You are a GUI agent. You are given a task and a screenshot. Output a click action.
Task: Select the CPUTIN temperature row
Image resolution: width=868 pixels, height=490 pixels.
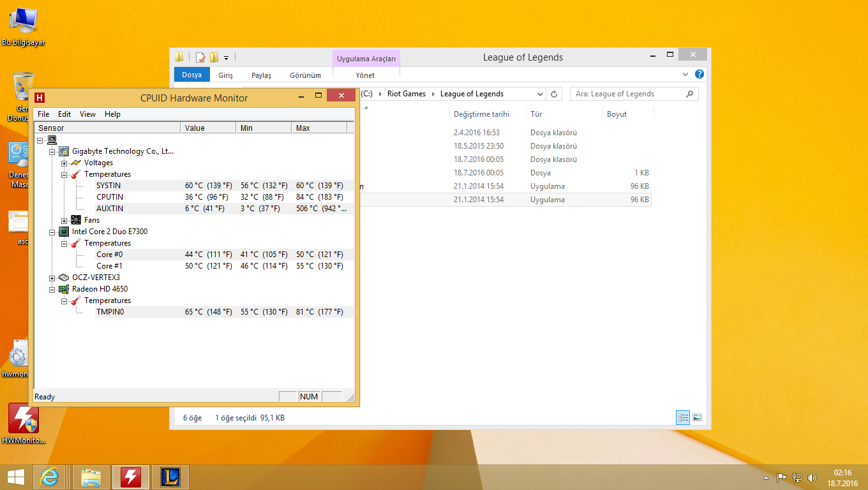(110, 197)
